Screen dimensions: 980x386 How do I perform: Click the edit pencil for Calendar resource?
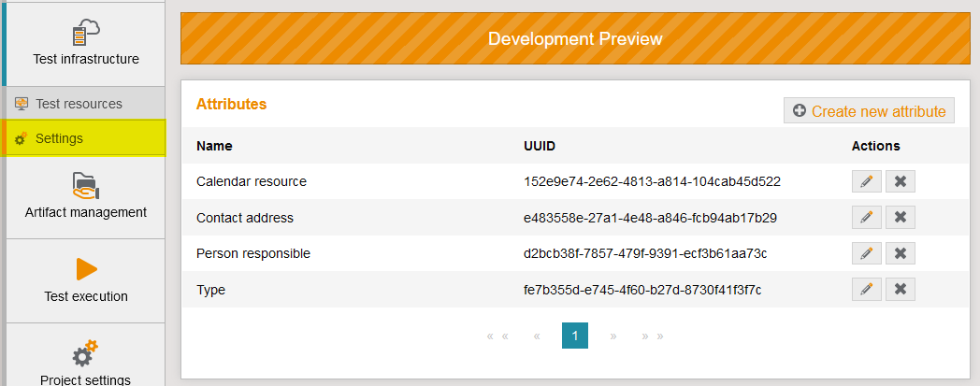866,181
